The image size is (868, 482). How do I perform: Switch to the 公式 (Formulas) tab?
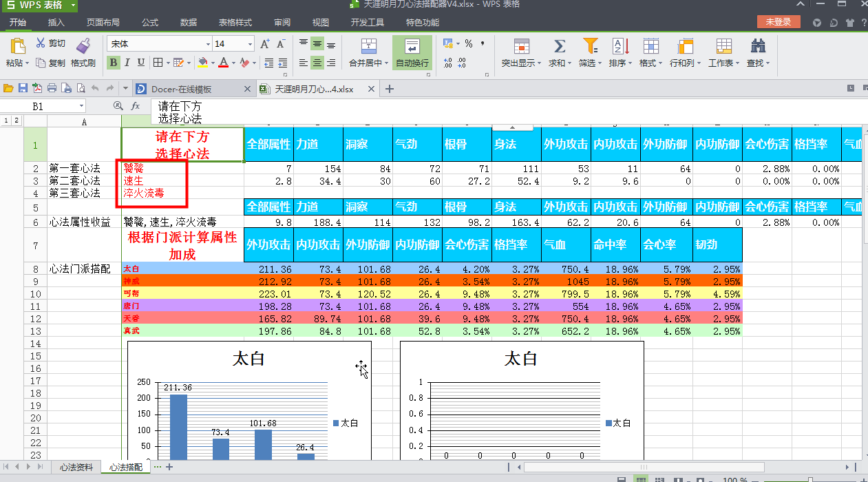coord(150,22)
